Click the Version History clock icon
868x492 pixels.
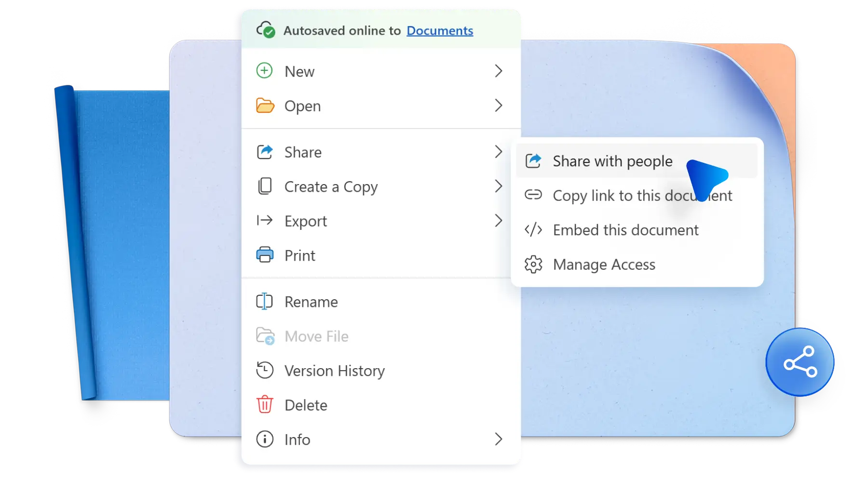tap(264, 370)
